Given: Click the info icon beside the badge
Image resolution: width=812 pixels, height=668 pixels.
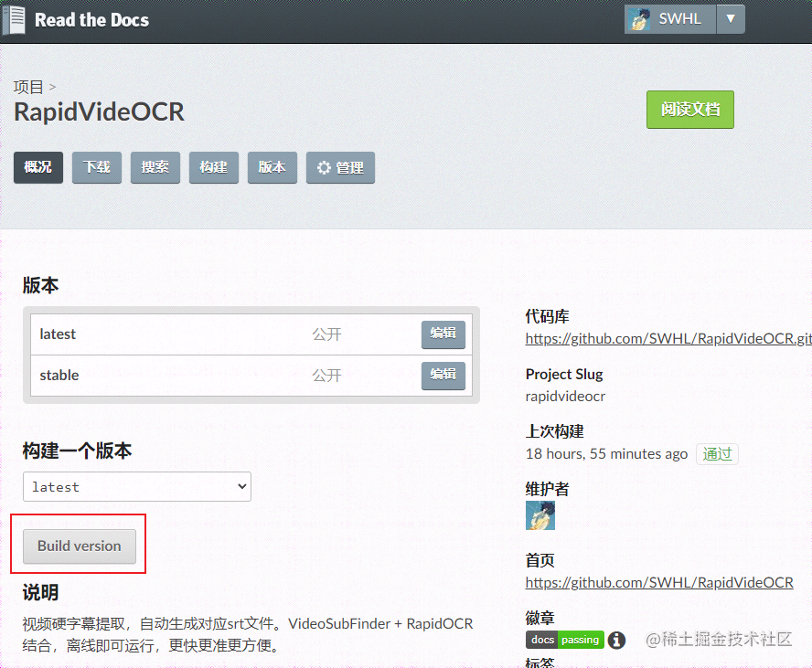Looking at the screenshot, I should (616, 640).
